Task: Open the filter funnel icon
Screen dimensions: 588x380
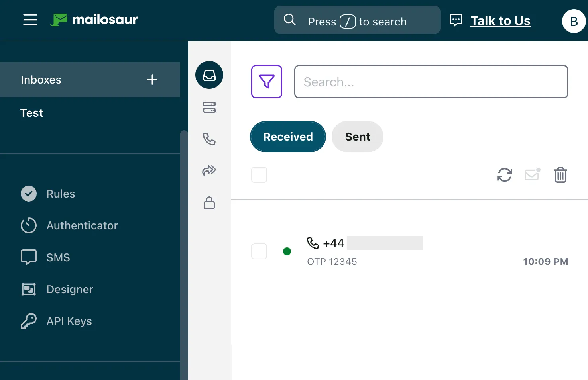Action: coord(266,82)
